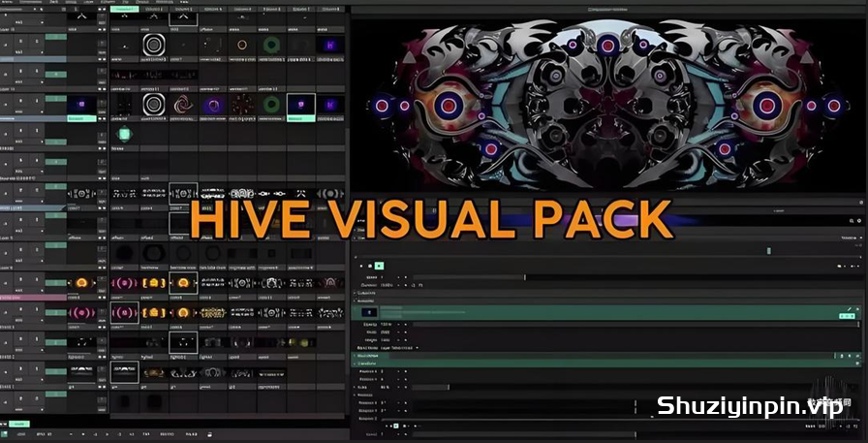Click the teal highlighted button above the bottom toolbar

pyautogui.click(x=19, y=424)
